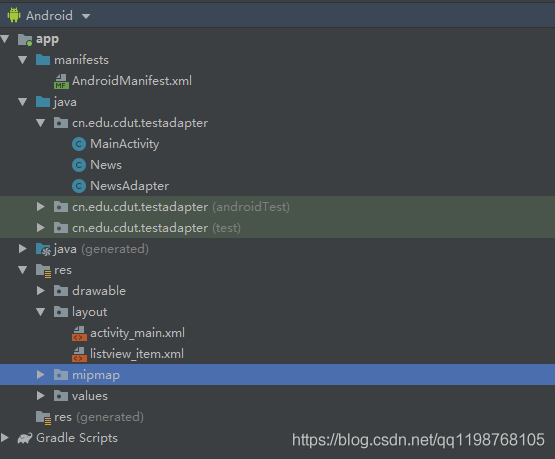Screen dimensions: 555x459
Task: Expand the drawable folder
Action: point(41,291)
